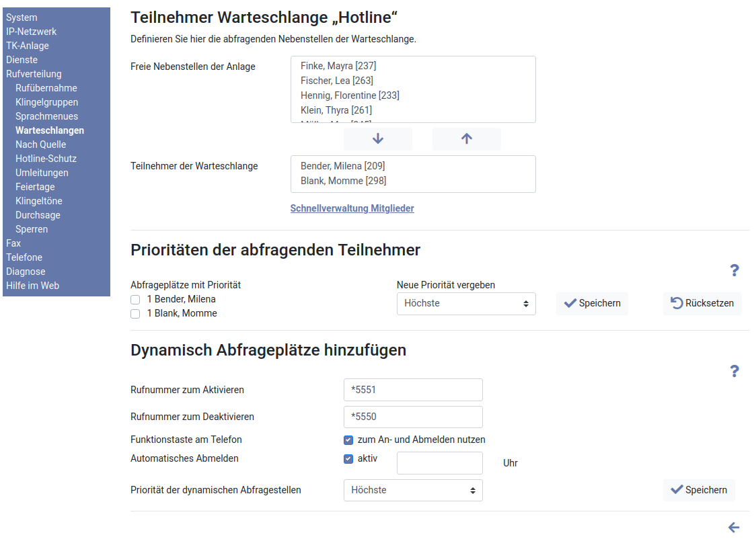The height and width of the screenshot is (539, 756).
Task: Click the Rücksetzen button
Action: click(x=702, y=304)
